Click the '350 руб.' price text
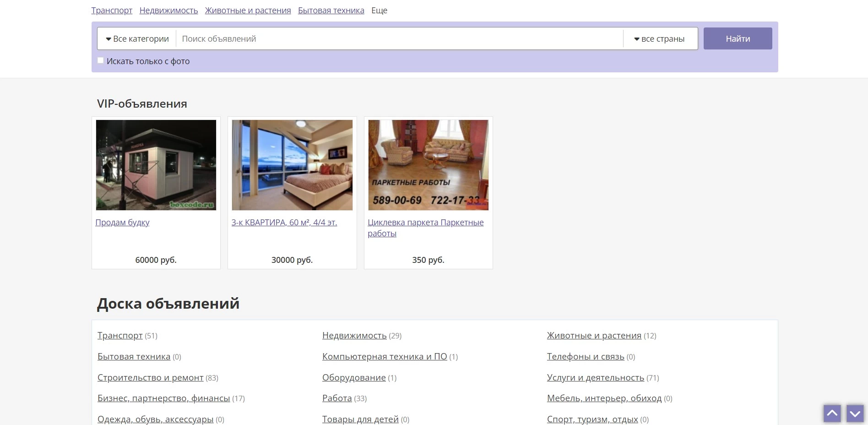This screenshot has width=868, height=425. tap(428, 260)
